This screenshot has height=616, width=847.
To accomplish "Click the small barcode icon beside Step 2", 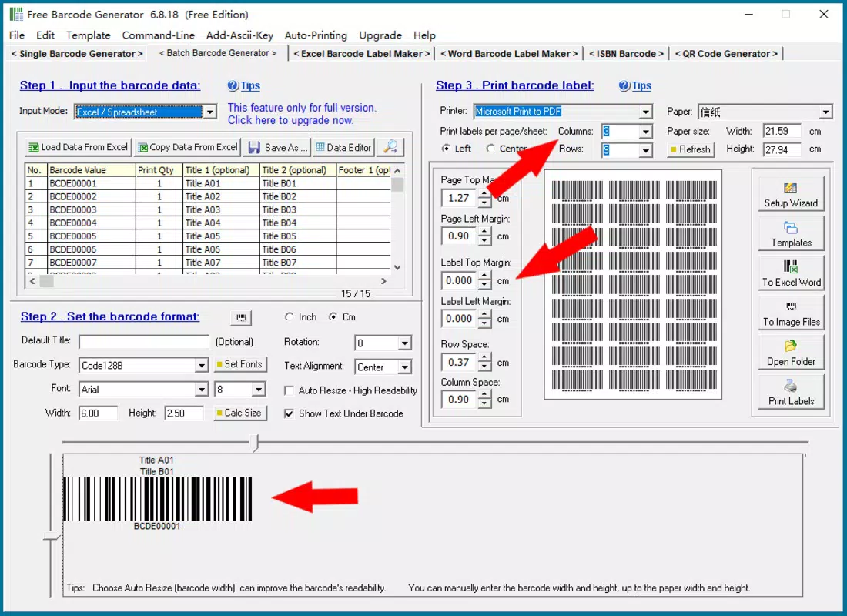I will [241, 318].
